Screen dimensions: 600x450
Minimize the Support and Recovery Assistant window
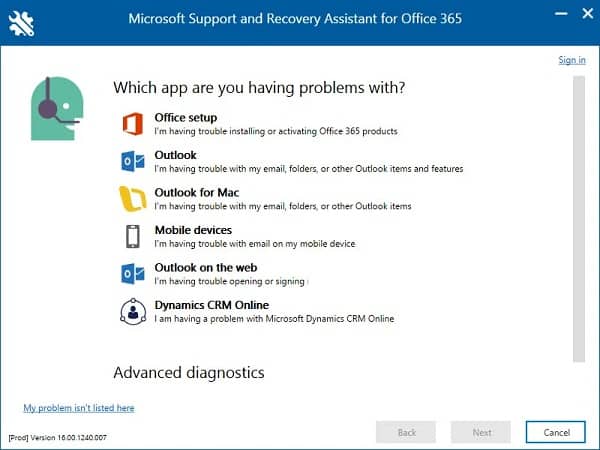point(561,14)
